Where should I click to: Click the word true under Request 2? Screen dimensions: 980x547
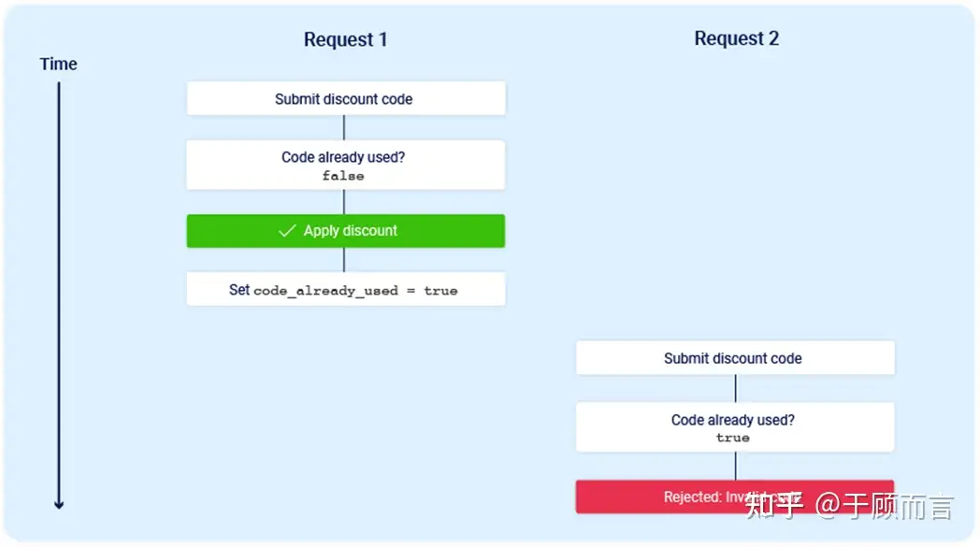pyautogui.click(x=732, y=438)
